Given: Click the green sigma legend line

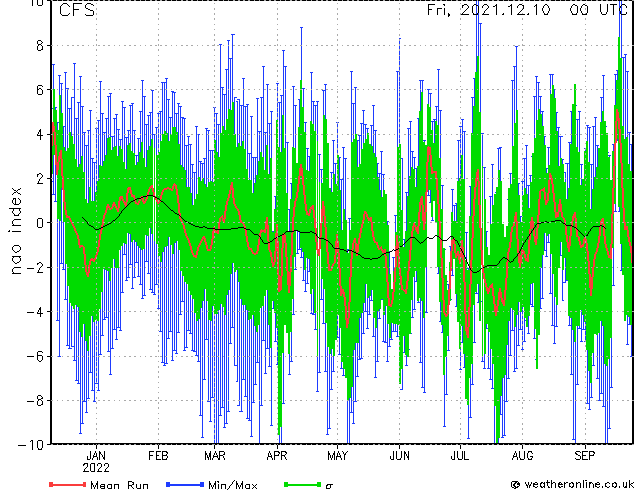Looking at the screenshot, I should pyautogui.click(x=302, y=484).
